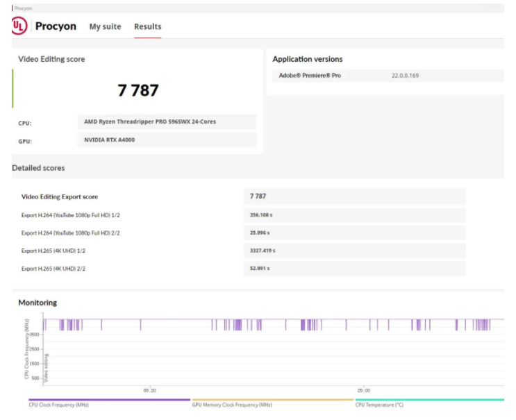Viewport: 516px width, 420px height.
Task: Click the GPU label beside graphics card name
Action: 25,142
